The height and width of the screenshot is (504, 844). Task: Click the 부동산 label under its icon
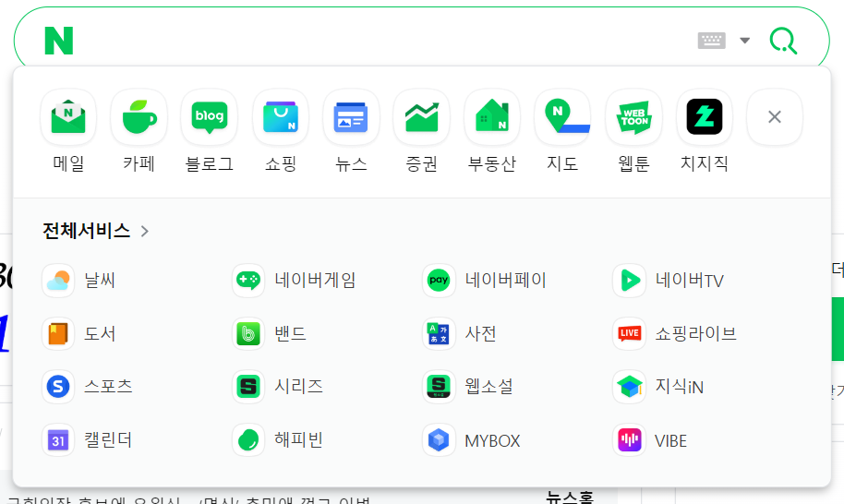click(x=492, y=163)
